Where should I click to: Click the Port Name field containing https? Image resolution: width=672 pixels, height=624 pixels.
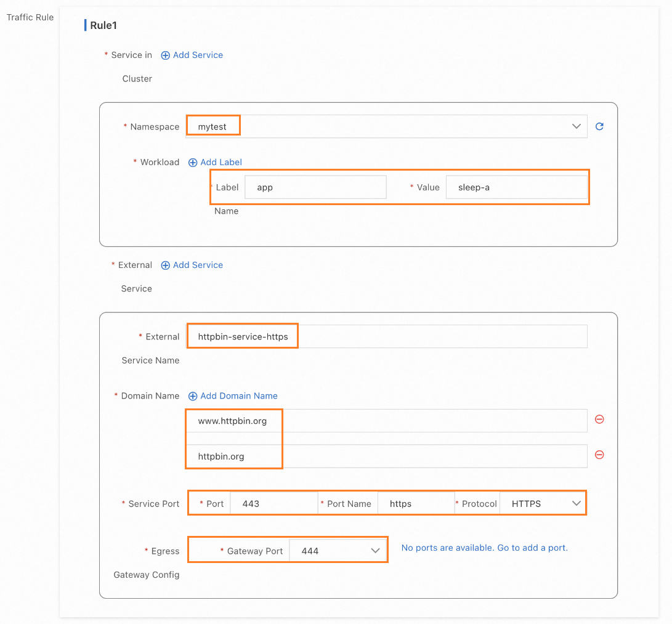(x=416, y=504)
